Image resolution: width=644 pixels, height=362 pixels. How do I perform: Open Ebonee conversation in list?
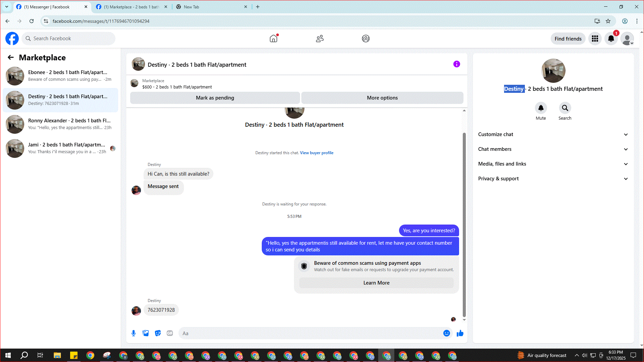[x=60, y=76]
